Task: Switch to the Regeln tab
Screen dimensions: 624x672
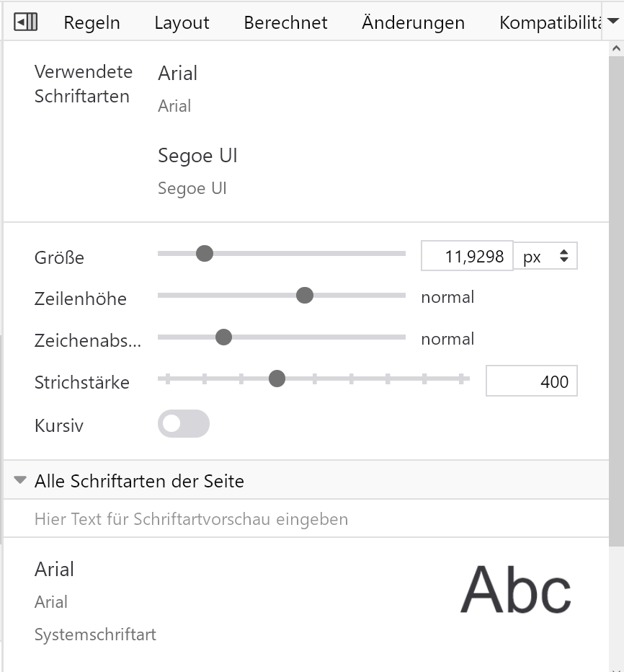Action: click(92, 22)
